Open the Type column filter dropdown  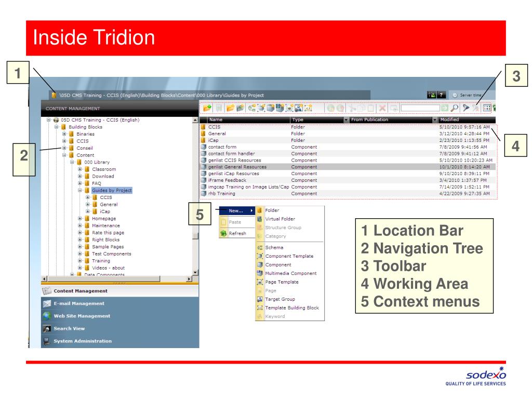click(346, 120)
